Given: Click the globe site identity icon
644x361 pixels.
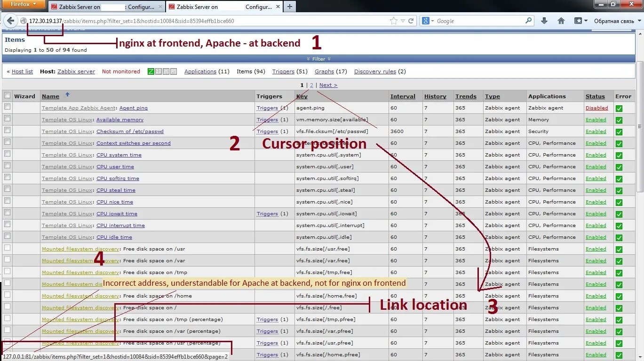Looking at the screenshot, I should [x=24, y=21].
